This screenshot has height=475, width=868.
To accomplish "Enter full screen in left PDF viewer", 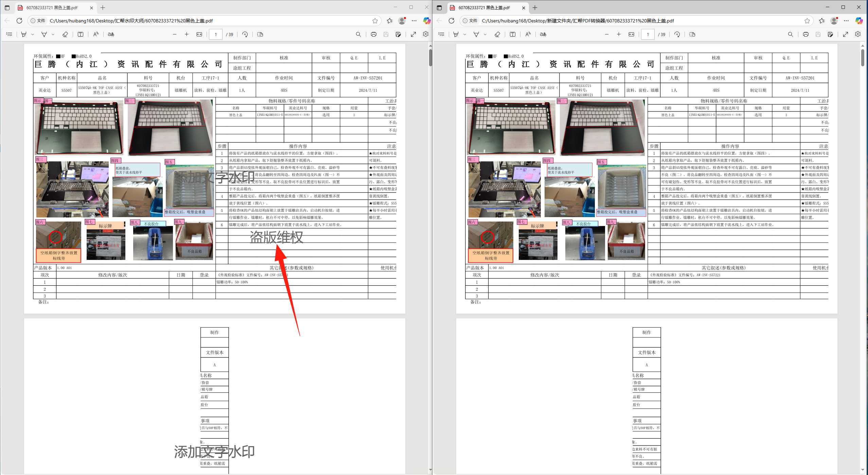I will pos(413,34).
